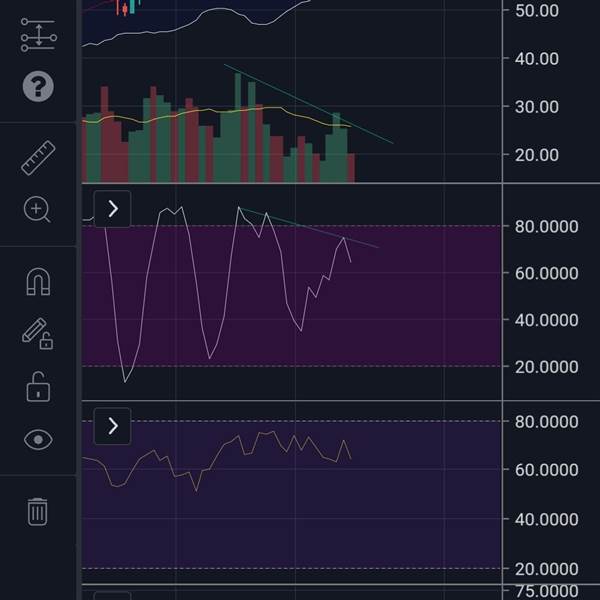Click the question mark help icon
Image resolution: width=600 pixels, height=600 pixels.
pyautogui.click(x=38, y=86)
